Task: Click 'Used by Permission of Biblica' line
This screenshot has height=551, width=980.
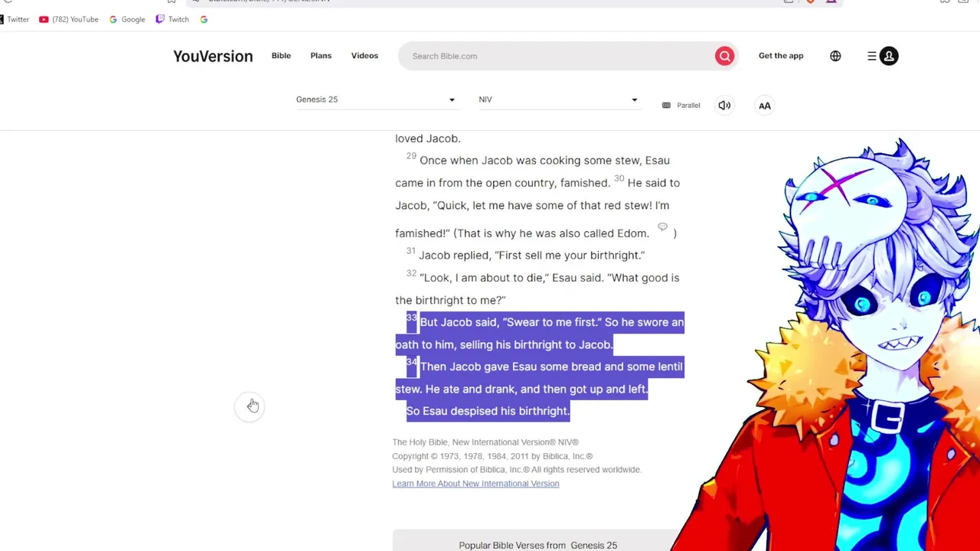Action: click(x=517, y=470)
